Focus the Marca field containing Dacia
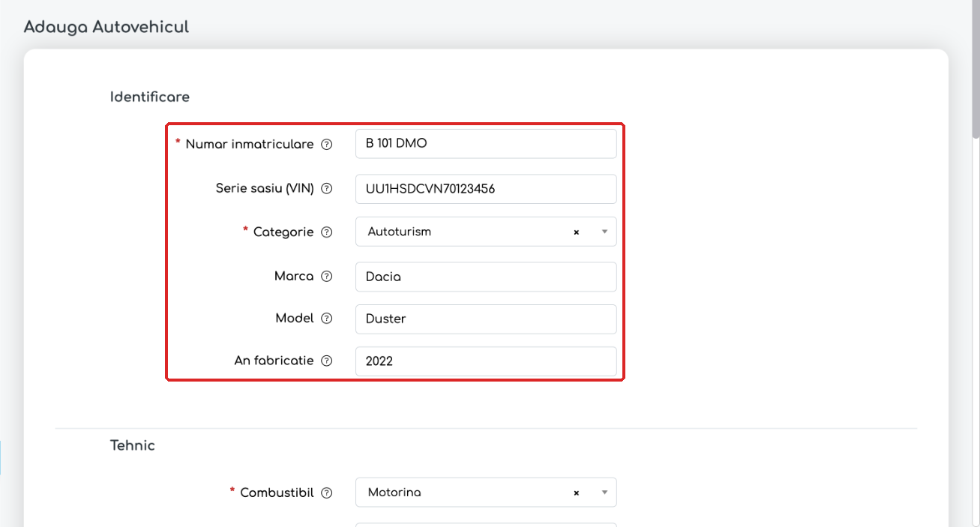The width and height of the screenshot is (980, 527). click(486, 277)
